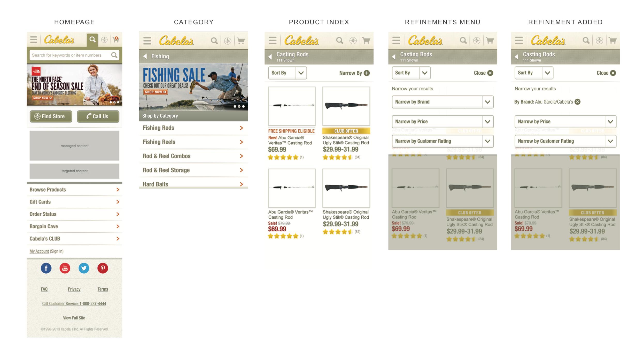Viewport: 644px width, 343px height.
Task: Open Fishing Reels category row
Action: (x=193, y=142)
